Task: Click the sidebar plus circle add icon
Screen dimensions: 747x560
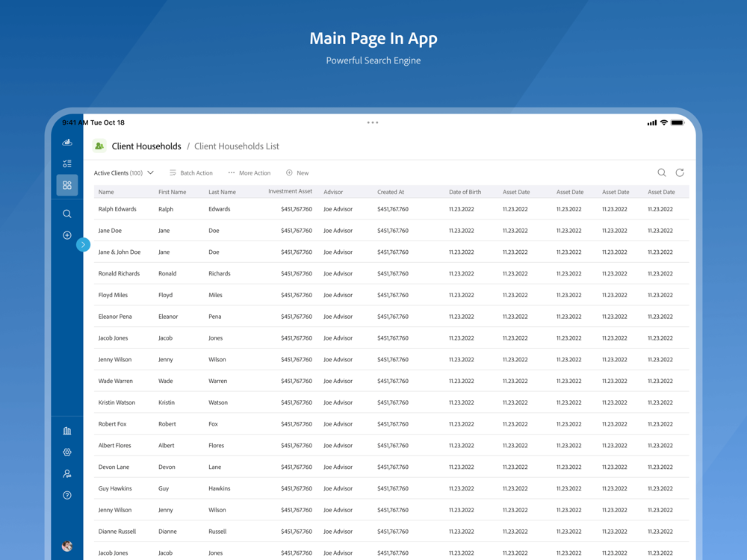Action: pos(67,235)
